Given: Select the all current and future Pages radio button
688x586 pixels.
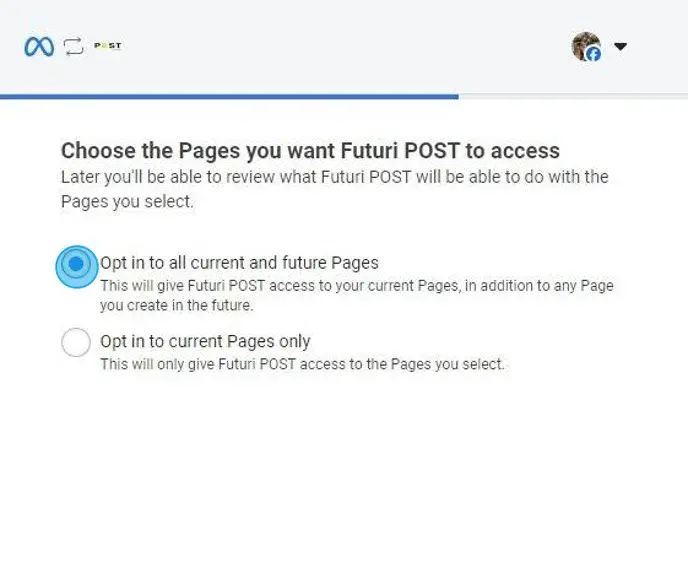Looking at the screenshot, I should [75, 266].
